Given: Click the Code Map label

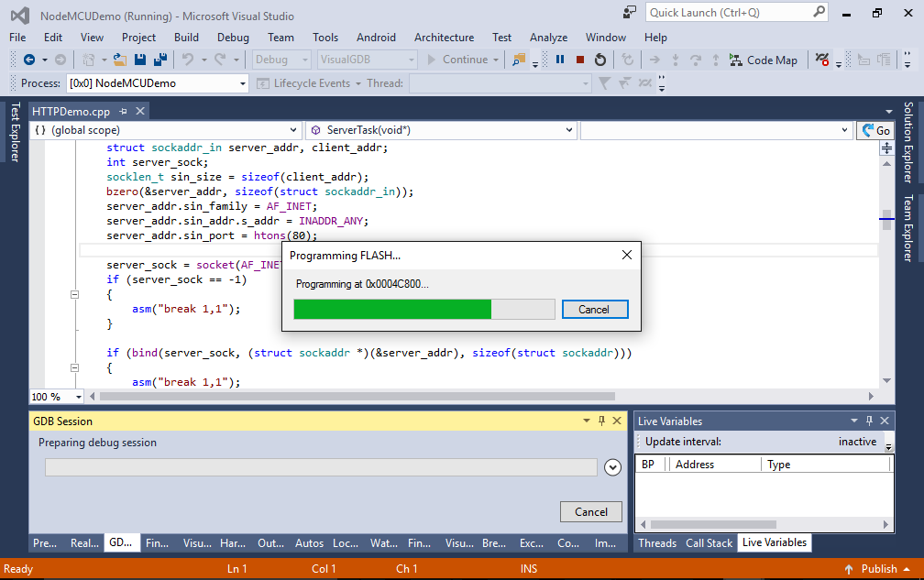Looking at the screenshot, I should pos(772,60).
